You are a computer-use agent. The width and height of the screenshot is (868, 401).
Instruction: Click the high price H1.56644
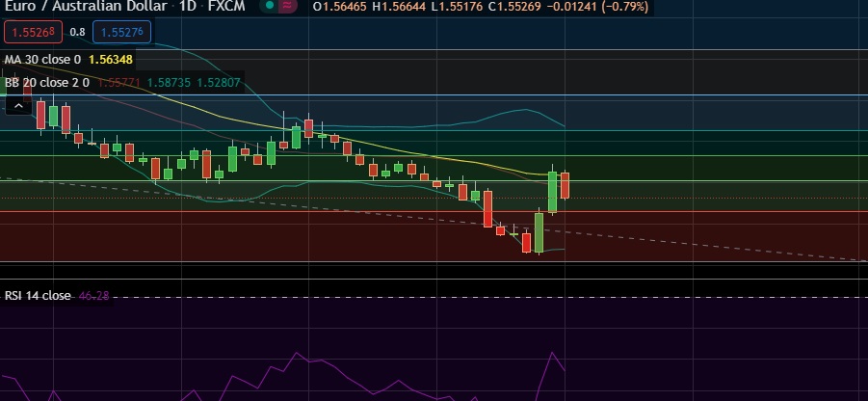(x=399, y=7)
